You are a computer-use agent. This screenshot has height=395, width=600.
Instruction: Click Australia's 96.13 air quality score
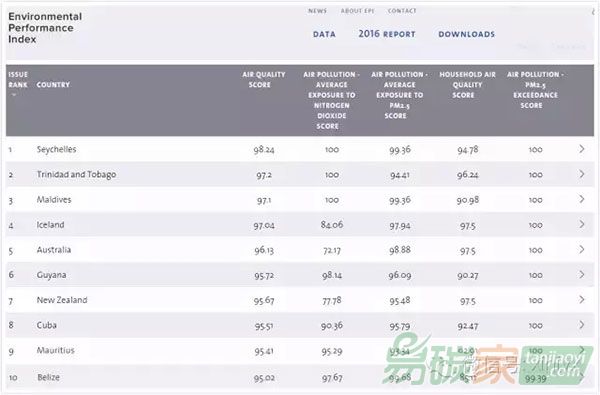click(264, 250)
